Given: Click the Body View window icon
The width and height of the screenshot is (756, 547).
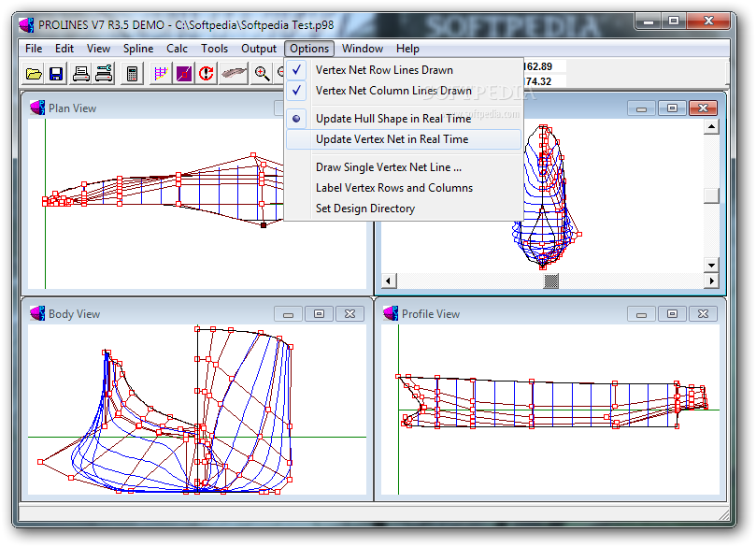Looking at the screenshot, I should [37, 313].
